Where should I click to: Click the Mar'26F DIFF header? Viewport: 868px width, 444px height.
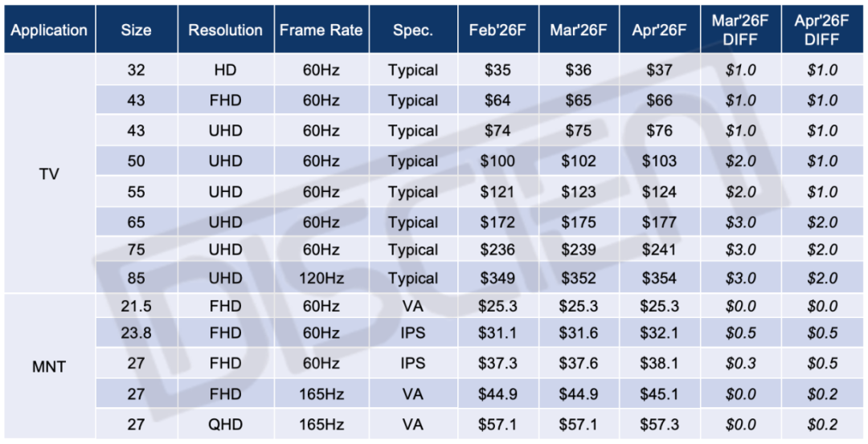740,31
